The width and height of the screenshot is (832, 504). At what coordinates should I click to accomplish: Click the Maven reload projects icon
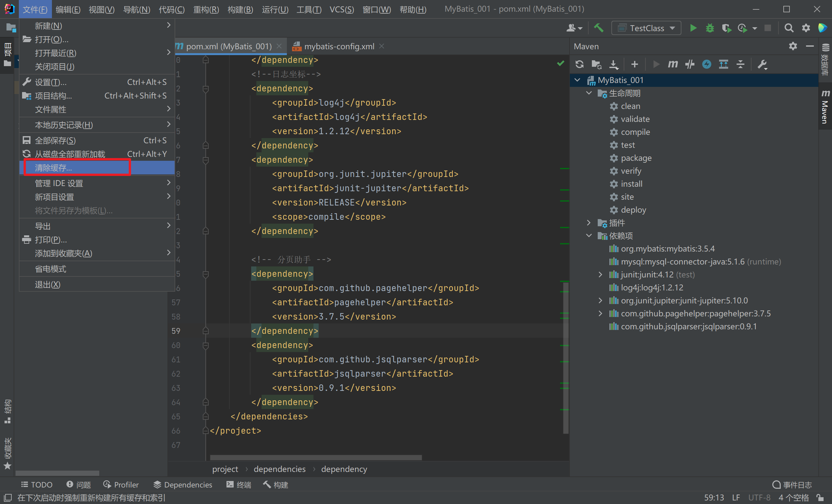click(580, 64)
